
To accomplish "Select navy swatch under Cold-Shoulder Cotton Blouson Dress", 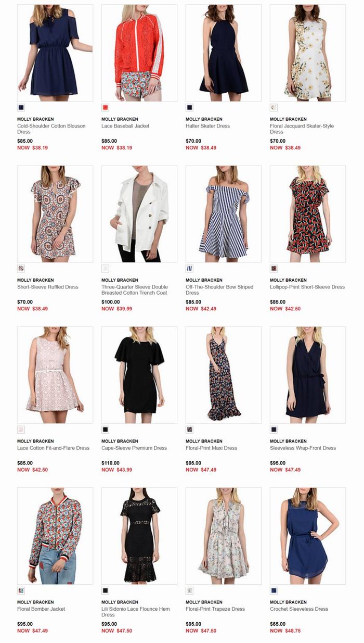I will tap(21, 107).
